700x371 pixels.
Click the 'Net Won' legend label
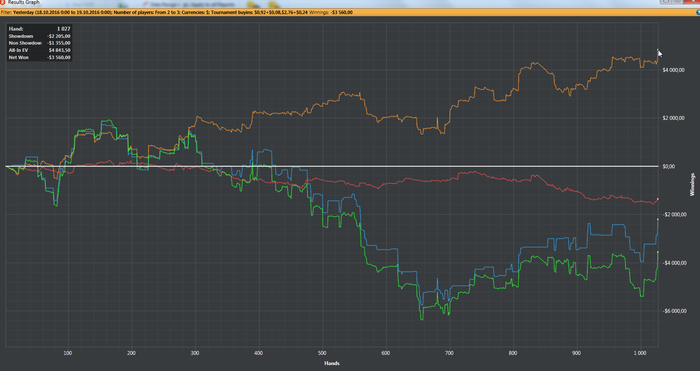click(x=19, y=58)
